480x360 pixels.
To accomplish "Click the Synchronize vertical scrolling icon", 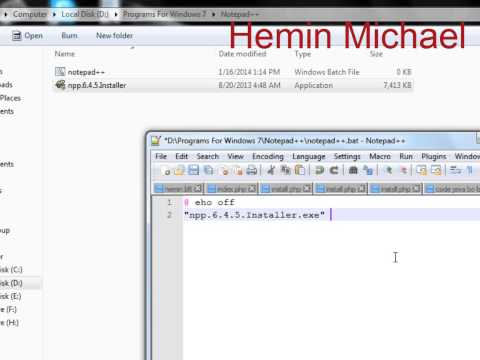I will click(422, 170).
